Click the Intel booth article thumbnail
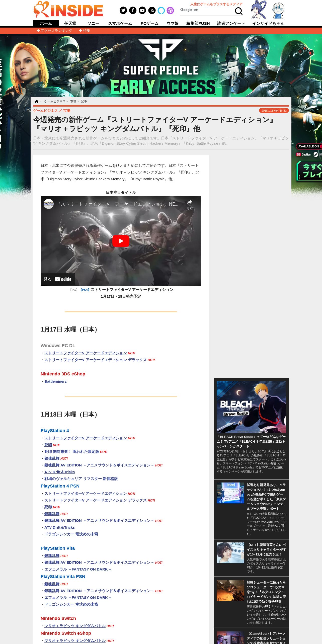Viewport: 322px width, 644px height. point(230,493)
